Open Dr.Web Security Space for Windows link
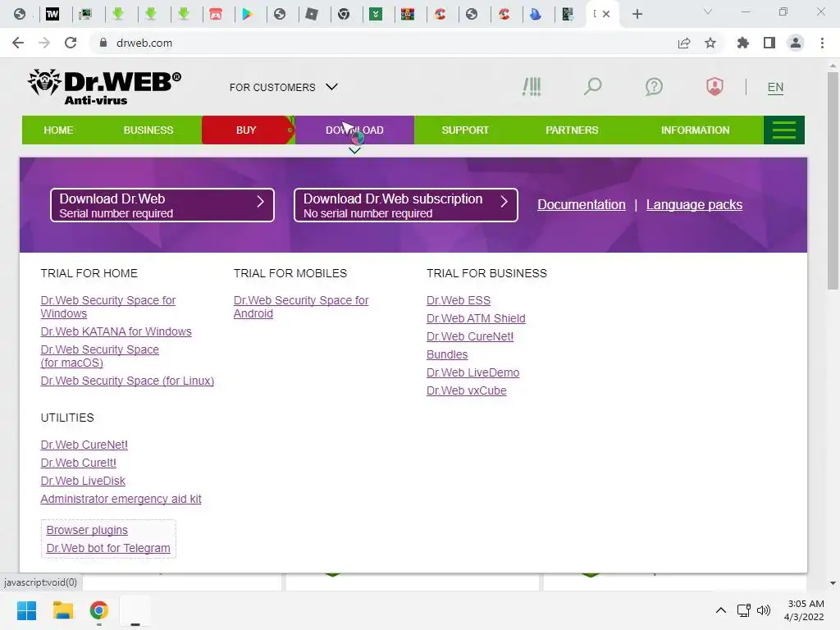Image resolution: width=840 pixels, height=630 pixels. tap(107, 307)
